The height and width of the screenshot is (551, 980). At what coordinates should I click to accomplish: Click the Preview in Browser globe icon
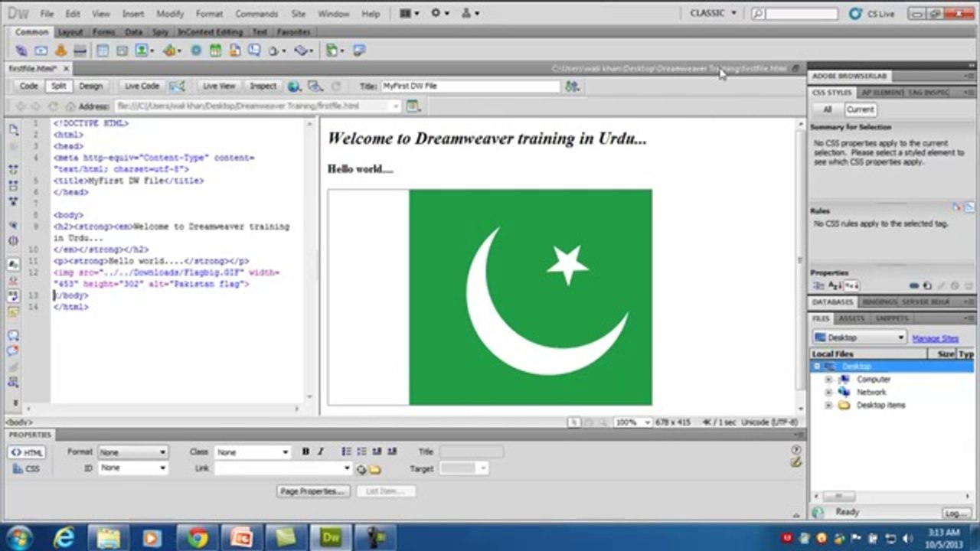click(294, 86)
